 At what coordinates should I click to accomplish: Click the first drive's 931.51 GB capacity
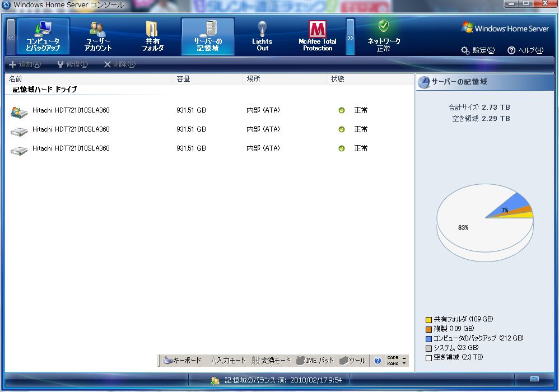coord(191,110)
